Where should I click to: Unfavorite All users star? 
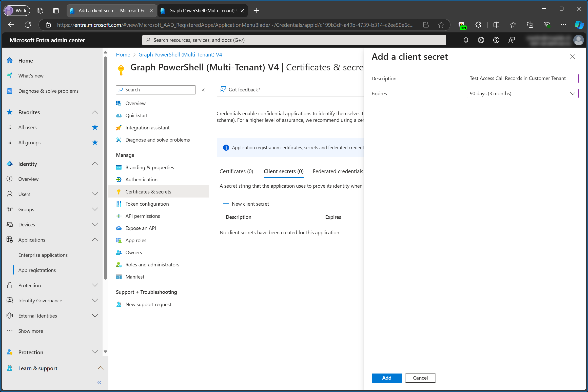coord(95,127)
